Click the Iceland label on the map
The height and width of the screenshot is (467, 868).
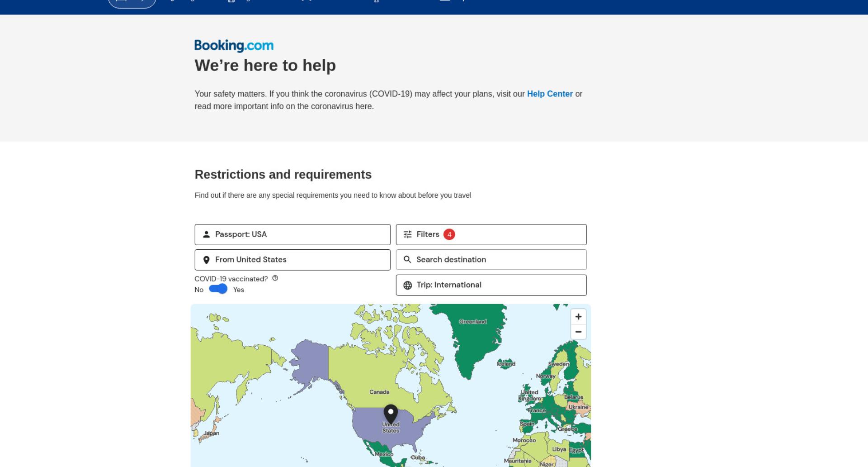click(x=506, y=364)
